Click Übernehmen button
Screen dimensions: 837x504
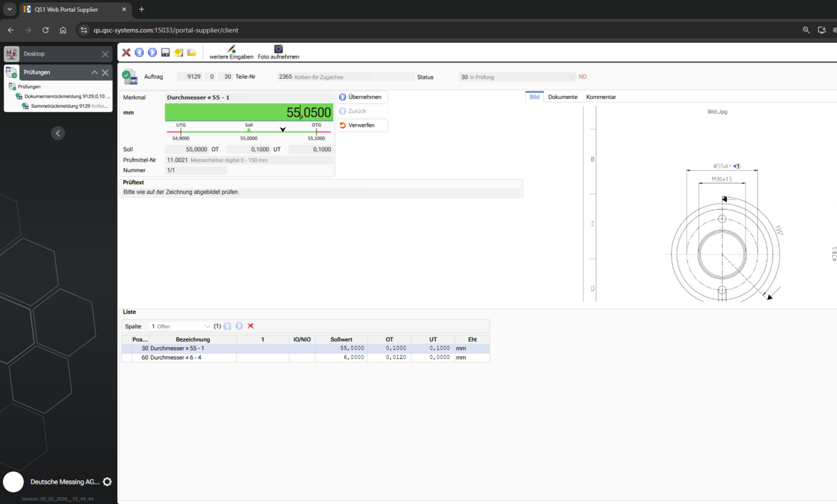point(363,97)
